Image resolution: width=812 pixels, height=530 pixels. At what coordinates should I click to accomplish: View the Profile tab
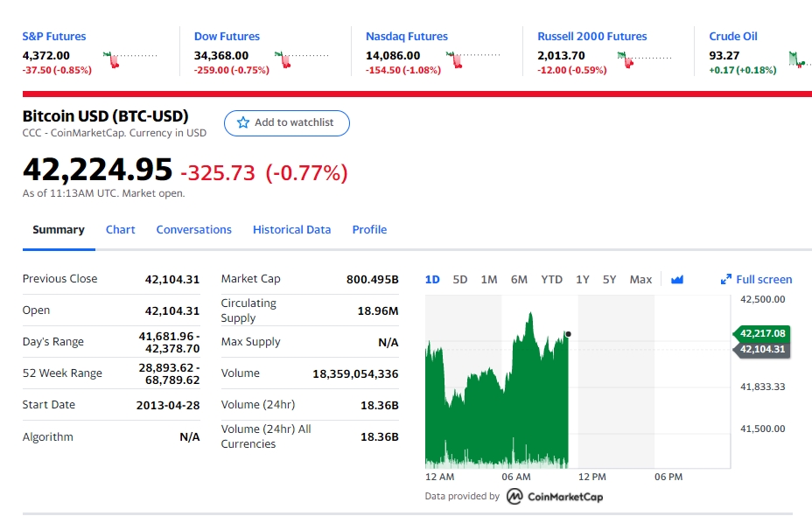coord(369,230)
